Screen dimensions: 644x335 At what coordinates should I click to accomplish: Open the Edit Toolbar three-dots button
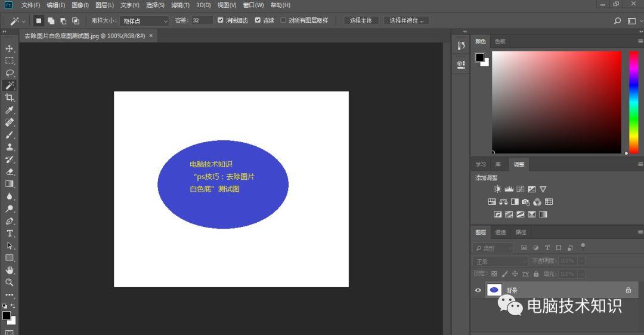tap(10, 294)
